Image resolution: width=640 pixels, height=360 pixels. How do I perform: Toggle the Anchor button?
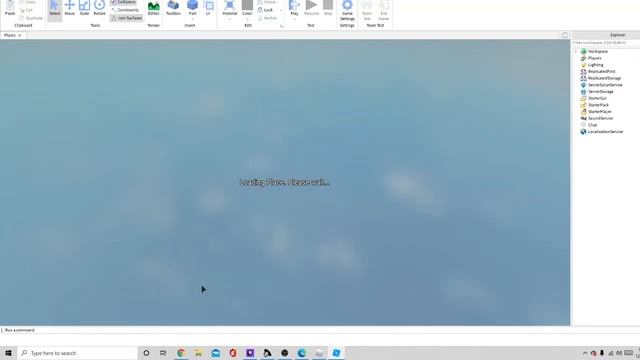pyautogui.click(x=267, y=18)
